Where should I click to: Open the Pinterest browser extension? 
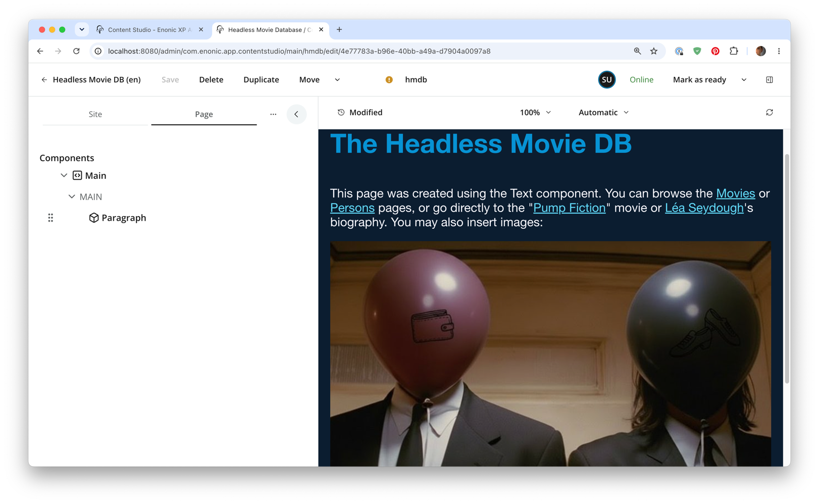[x=715, y=51]
